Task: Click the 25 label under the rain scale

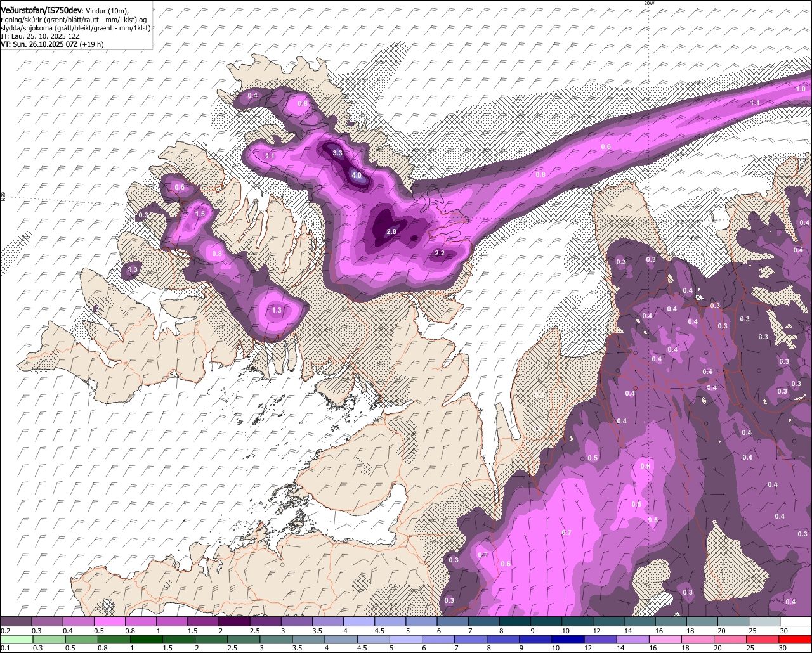Action: 750,648
